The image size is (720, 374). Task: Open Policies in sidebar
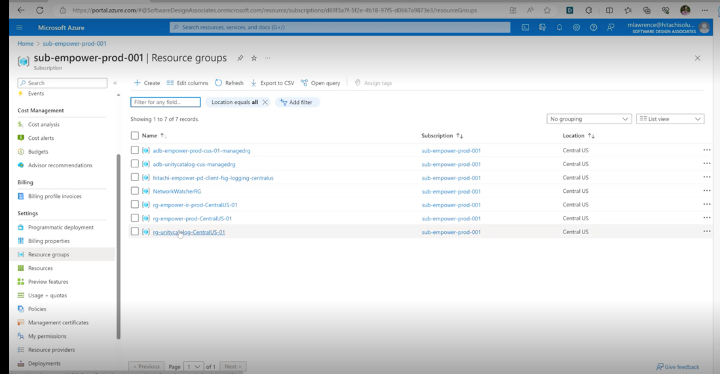pos(37,309)
